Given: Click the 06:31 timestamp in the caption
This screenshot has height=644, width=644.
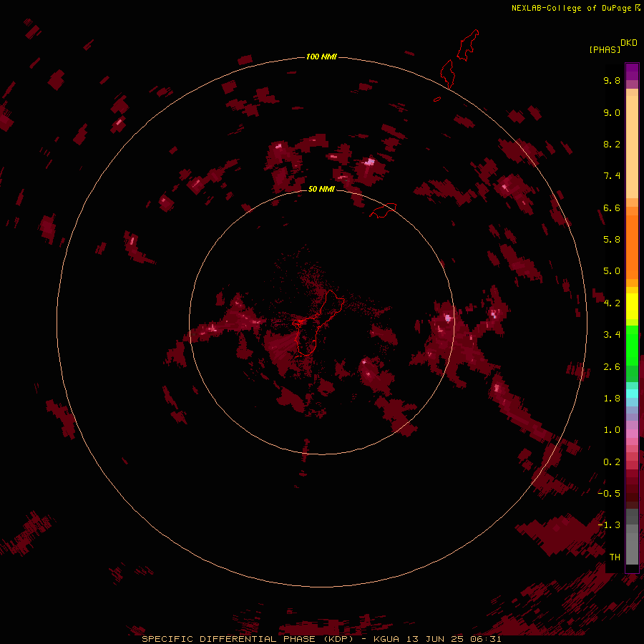Looking at the screenshot, I should pyautogui.click(x=487, y=639).
